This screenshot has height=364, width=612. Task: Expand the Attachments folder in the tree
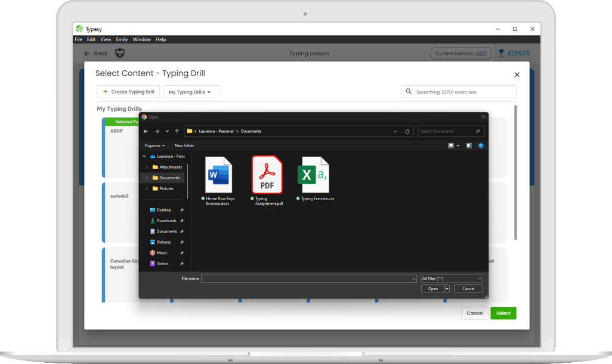coord(147,167)
